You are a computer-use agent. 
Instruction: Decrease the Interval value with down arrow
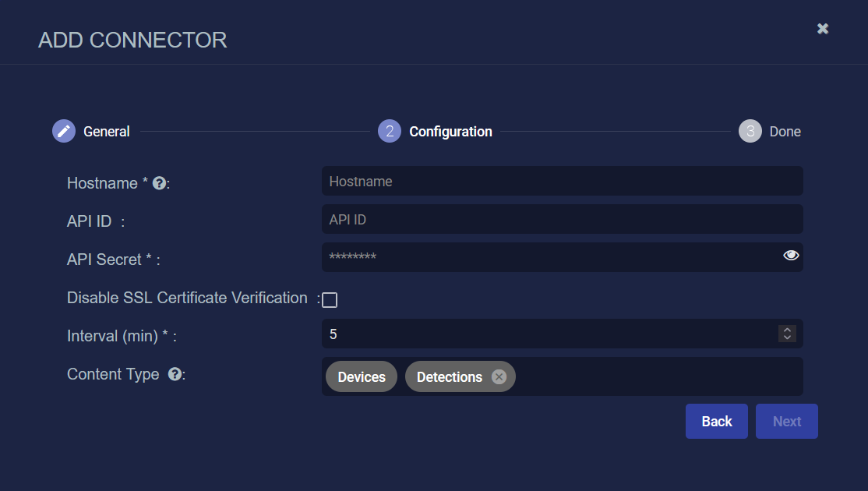[x=787, y=337]
